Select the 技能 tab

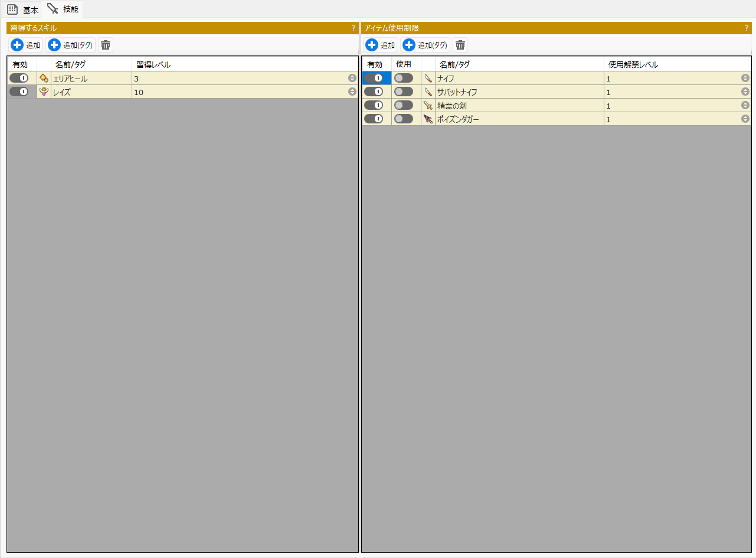[x=63, y=9]
